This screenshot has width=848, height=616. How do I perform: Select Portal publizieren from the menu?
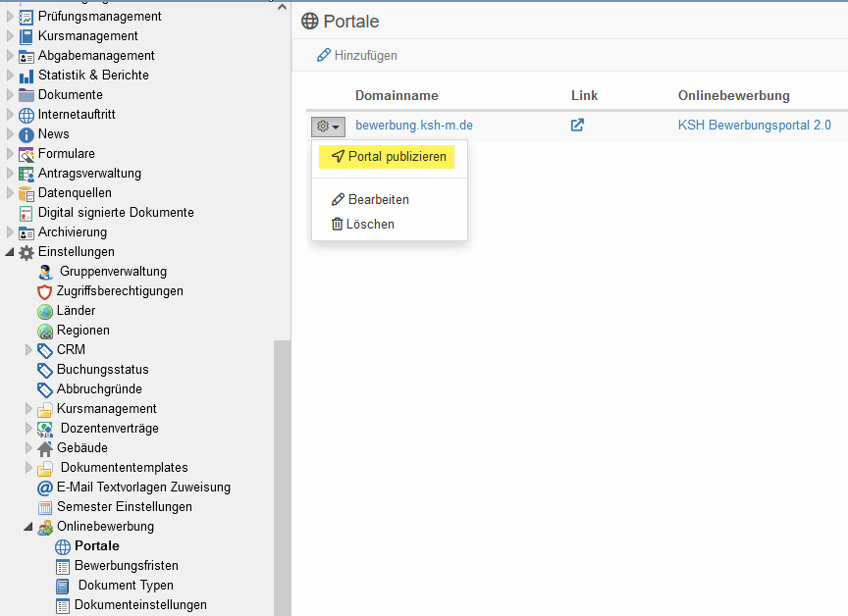(x=389, y=157)
